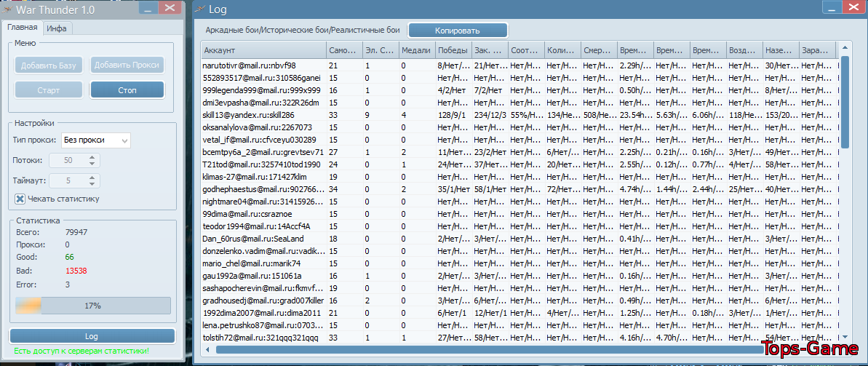Click the "Аккаунт" column header

tap(263, 51)
